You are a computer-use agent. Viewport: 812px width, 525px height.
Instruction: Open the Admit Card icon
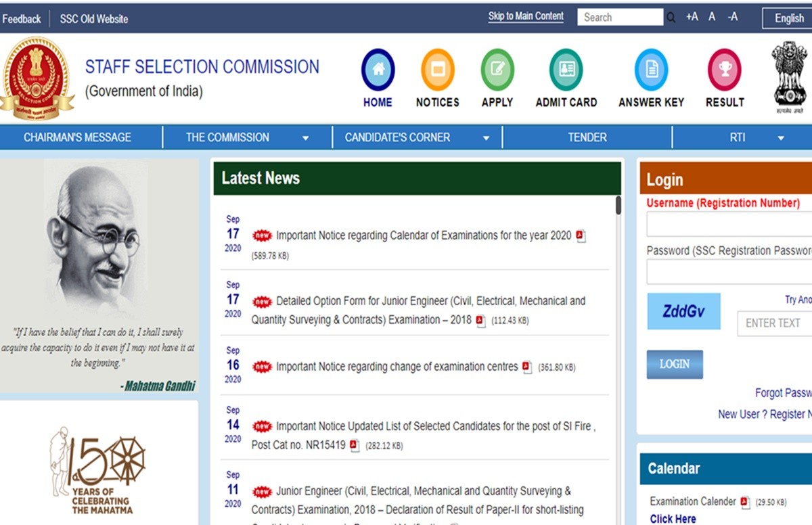pos(566,70)
